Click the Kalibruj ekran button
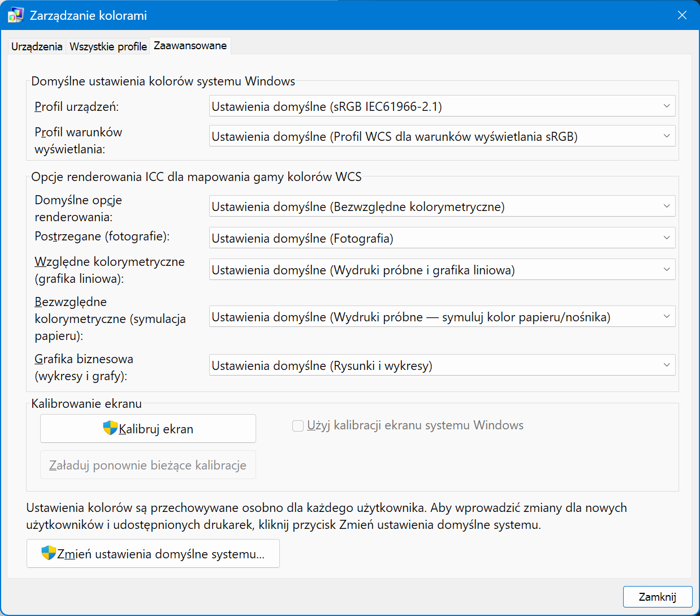The width and height of the screenshot is (700, 616). pyautogui.click(x=148, y=429)
